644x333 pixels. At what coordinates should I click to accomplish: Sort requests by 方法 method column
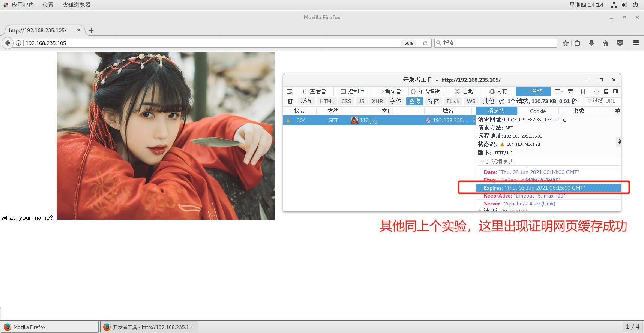(333, 111)
